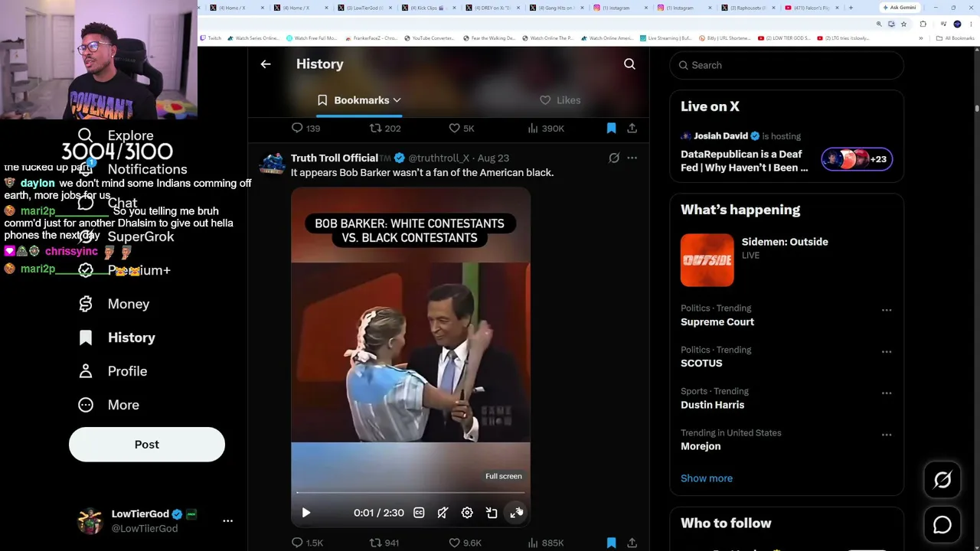Screen dimensions: 980x551
Task: Open picture-in-picture for the video
Action: pos(492,513)
